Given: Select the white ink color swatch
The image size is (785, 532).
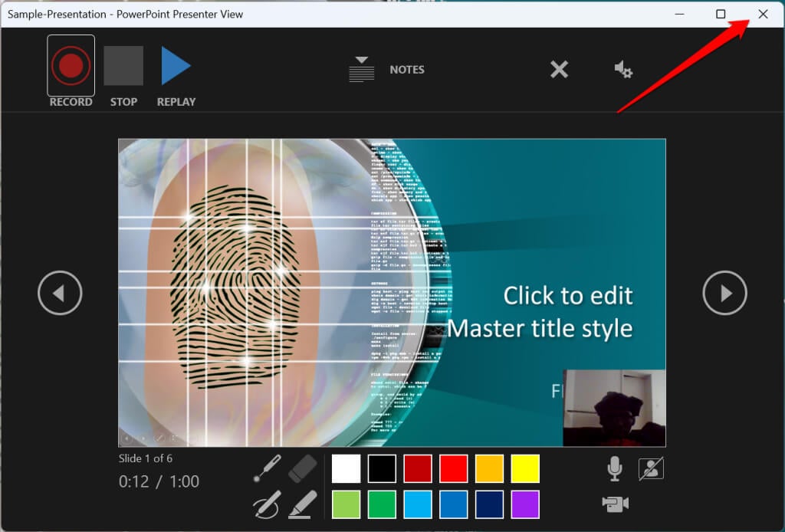Looking at the screenshot, I should pos(346,468).
